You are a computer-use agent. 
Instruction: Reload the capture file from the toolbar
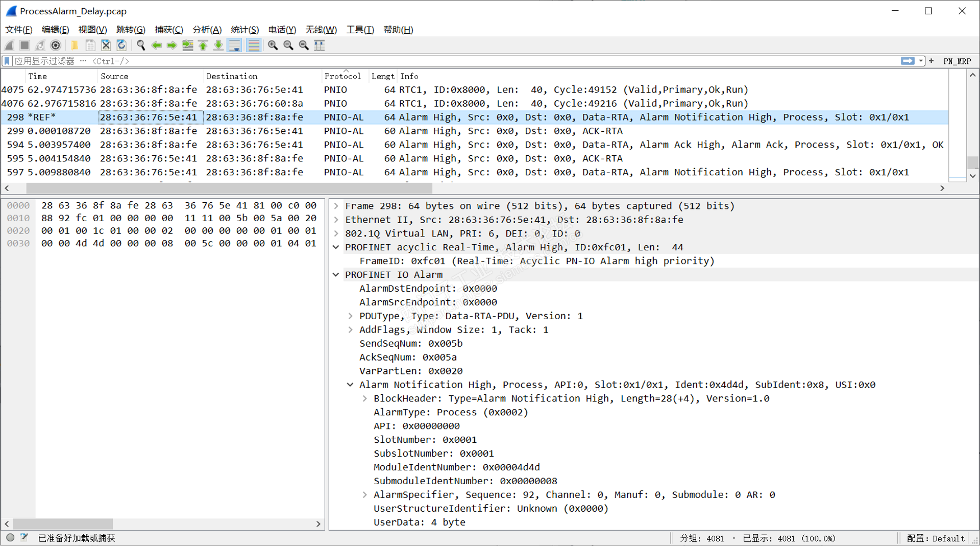pos(121,45)
